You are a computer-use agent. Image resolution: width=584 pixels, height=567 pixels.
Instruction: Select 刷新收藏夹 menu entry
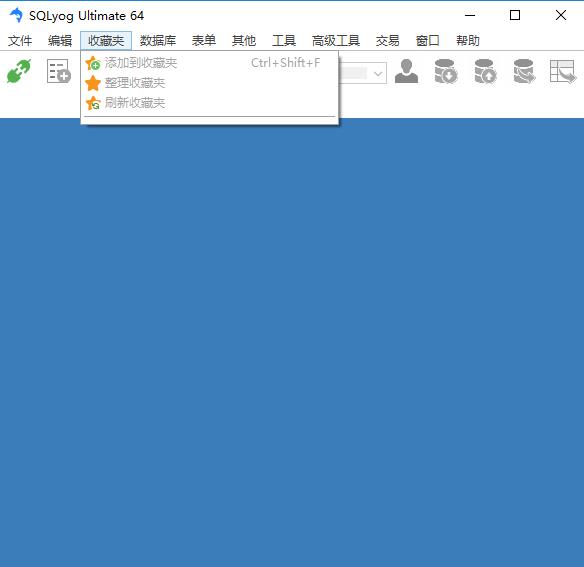(x=210, y=103)
